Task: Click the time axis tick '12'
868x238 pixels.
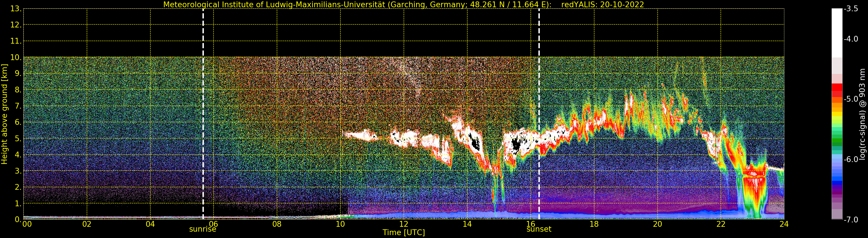Action: [x=404, y=224]
